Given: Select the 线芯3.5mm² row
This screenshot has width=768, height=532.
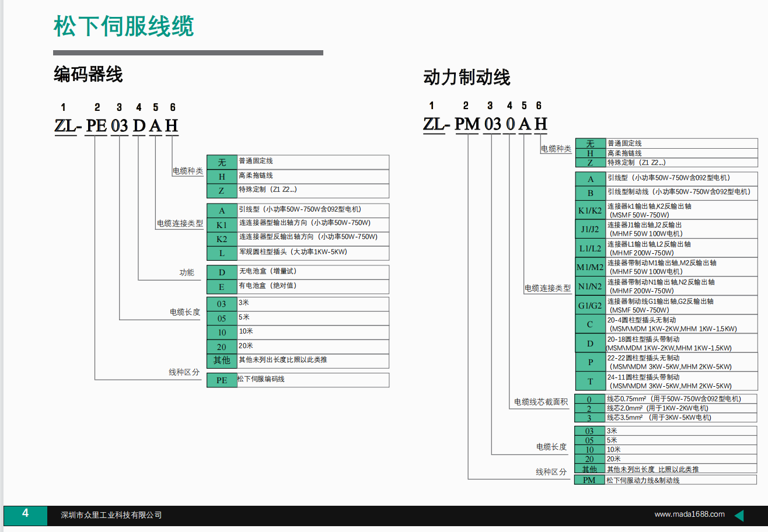Looking at the screenshot, I should (x=666, y=418).
